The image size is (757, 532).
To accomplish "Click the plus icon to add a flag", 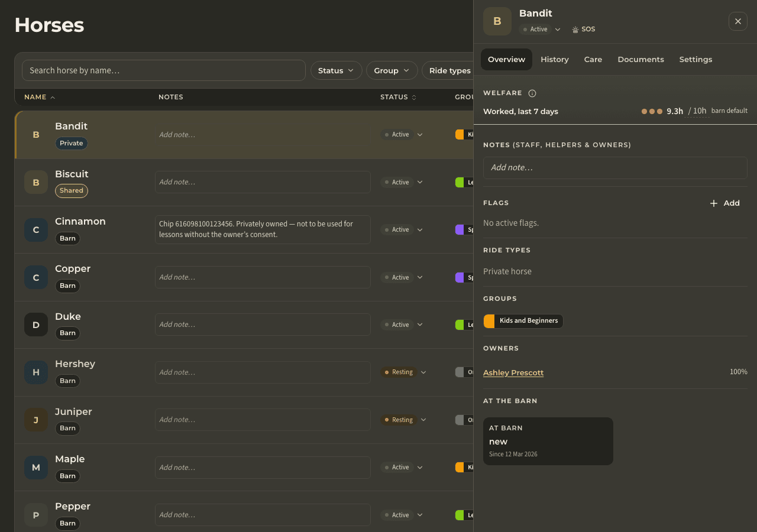I will click(x=714, y=203).
